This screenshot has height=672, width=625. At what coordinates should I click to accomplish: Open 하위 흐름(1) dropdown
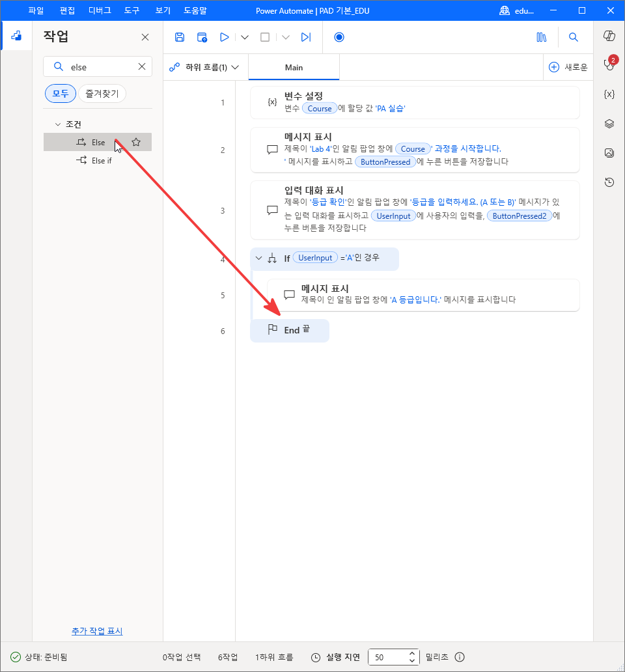(x=204, y=67)
